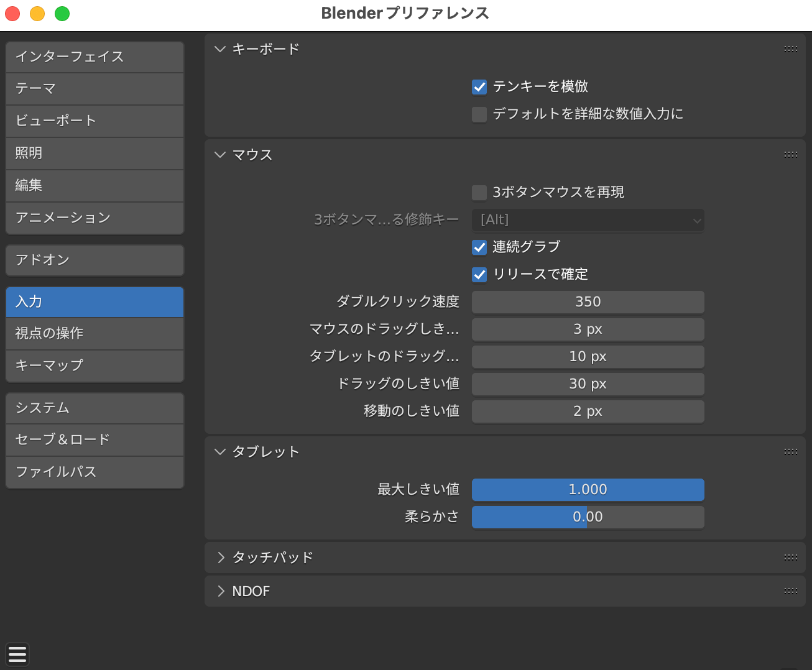
Task: Open インターフェイス preferences tab
Action: click(x=95, y=57)
